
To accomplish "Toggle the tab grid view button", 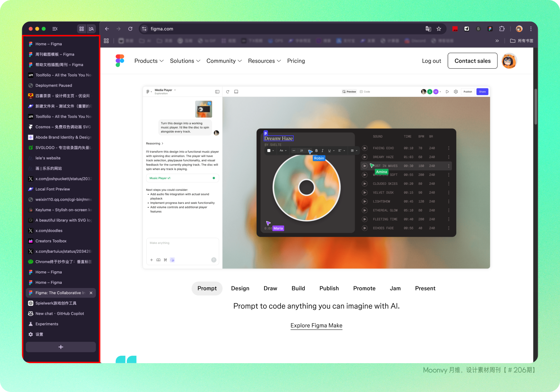I will (82, 29).
